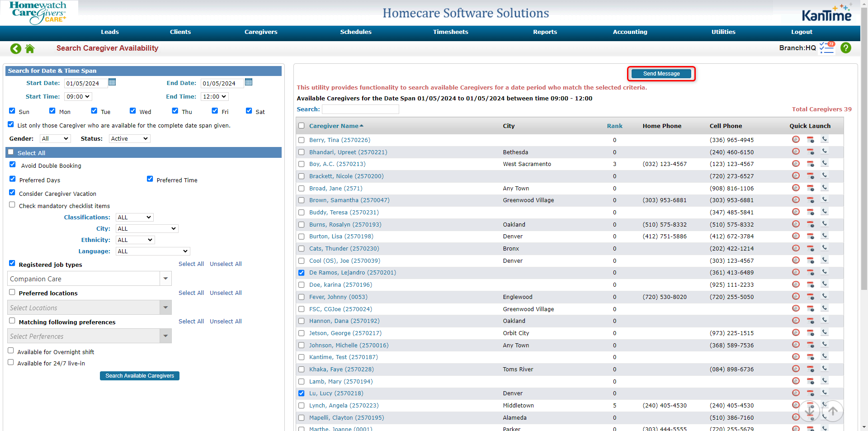Expand the Status dropdown showing Active
The width and height of the screenshot is (868, 431).
pyautogui.click(x=129, y=139)
